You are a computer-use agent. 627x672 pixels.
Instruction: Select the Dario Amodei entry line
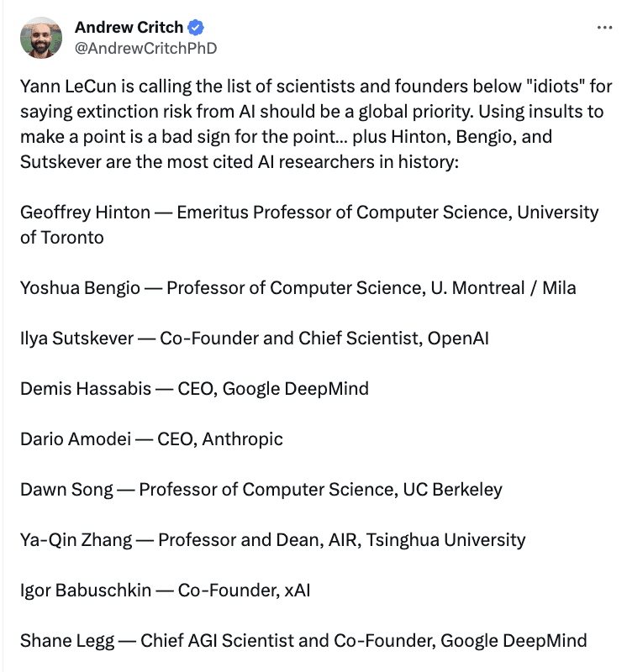(151, 438)
